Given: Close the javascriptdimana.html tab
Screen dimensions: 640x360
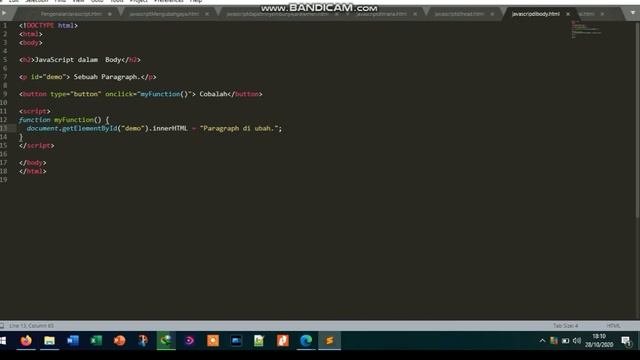Looking at the screenshot, I should point(415,14).
